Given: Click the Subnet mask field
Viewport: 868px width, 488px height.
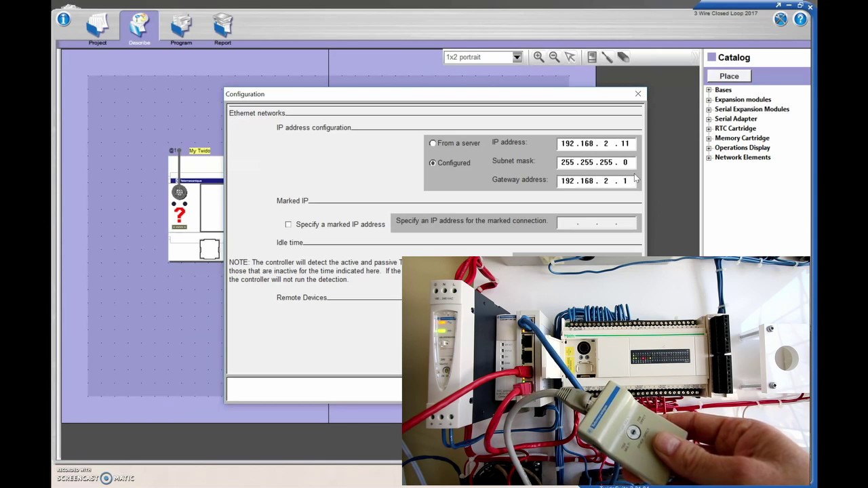Looking at the screenshot, I should tap(596, 162).
